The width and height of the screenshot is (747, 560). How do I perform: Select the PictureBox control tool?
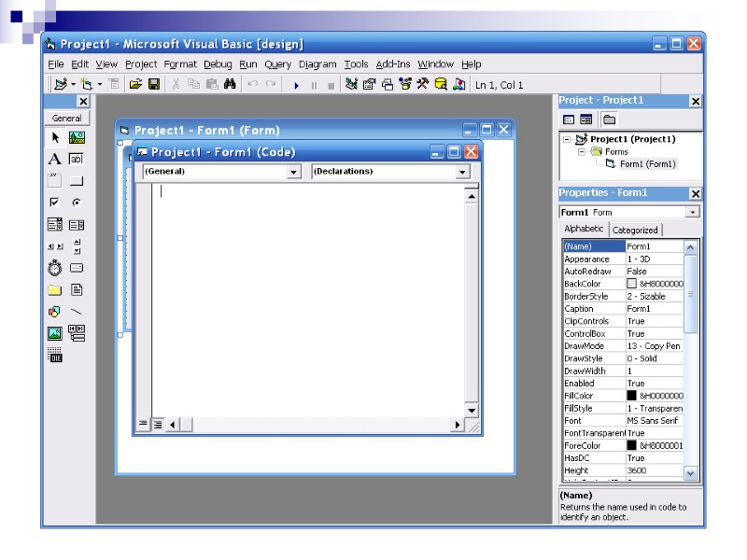77,137
